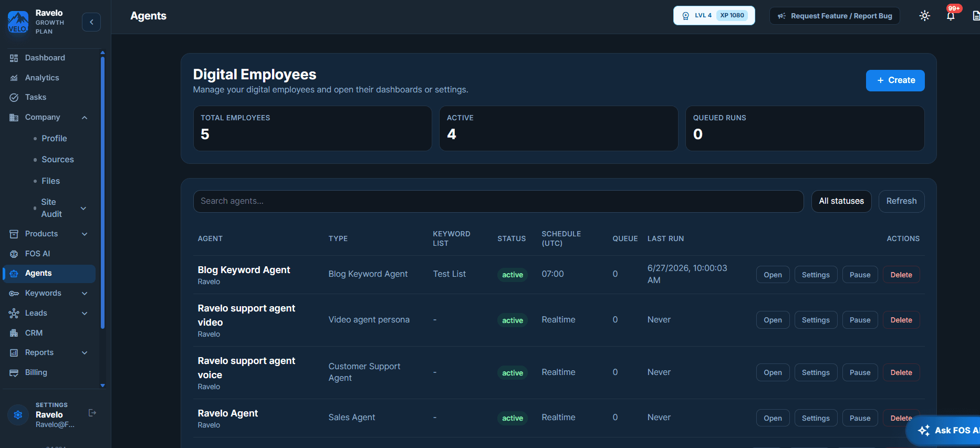980x448 pixels.
Task: Click the Refresh button
Action: pos(902,201)
